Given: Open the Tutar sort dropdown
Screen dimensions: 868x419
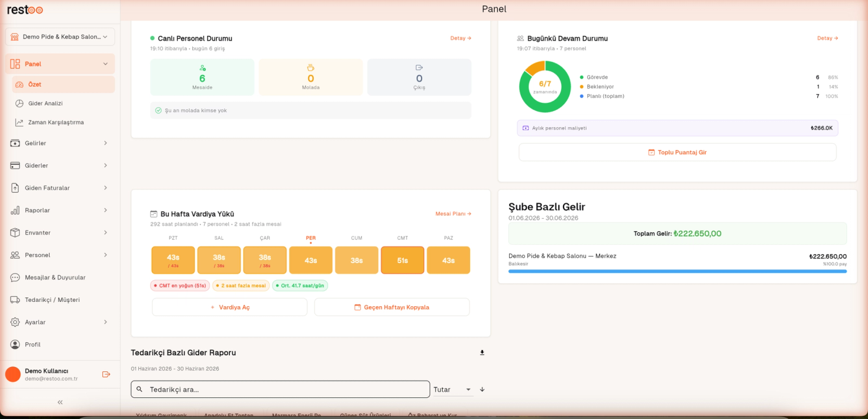Looking at the screenshot, I should 453,389.
